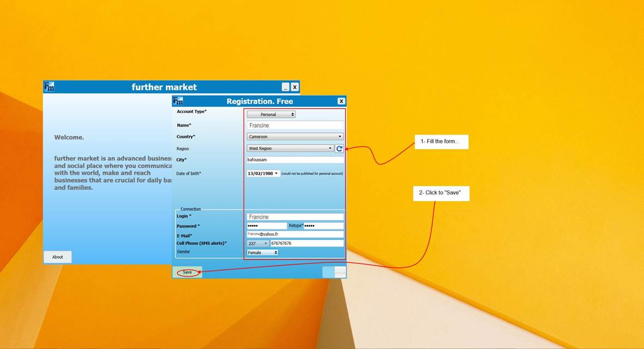Open the Date of birth picker showing 13/02/1980
This screenshot has height=349, width=644.
click(x=263, y=173)
